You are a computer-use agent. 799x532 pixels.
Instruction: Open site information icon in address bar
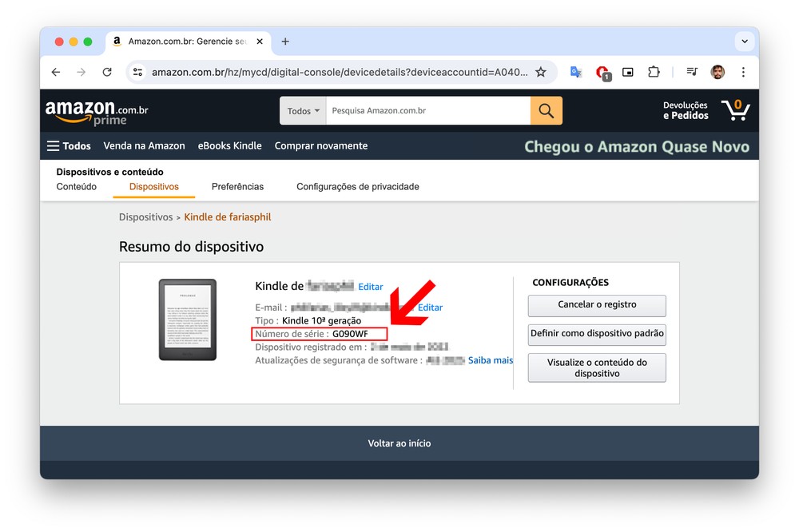point(137,73)
